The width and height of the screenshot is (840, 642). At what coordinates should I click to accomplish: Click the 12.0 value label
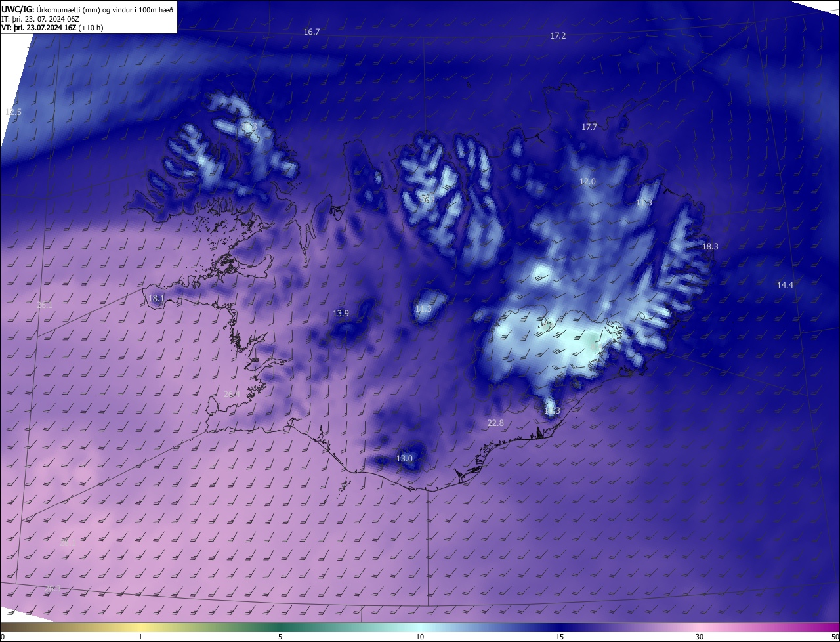(x=587, y=182)
